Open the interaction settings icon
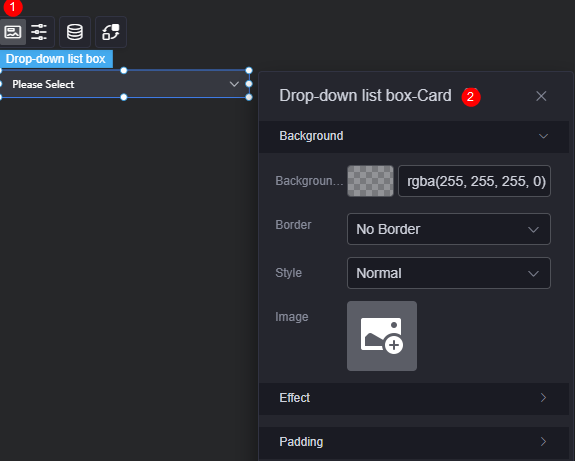 click(x=111, y=32)
